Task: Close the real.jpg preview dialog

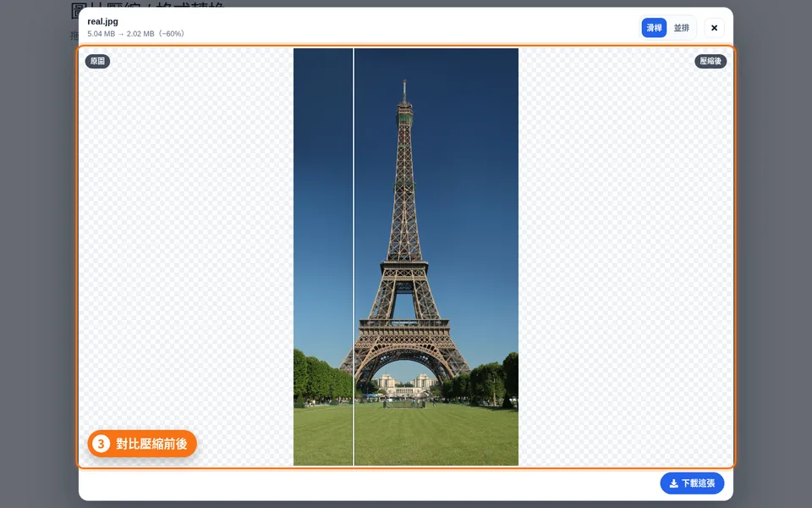Action: tap(714, 28)
